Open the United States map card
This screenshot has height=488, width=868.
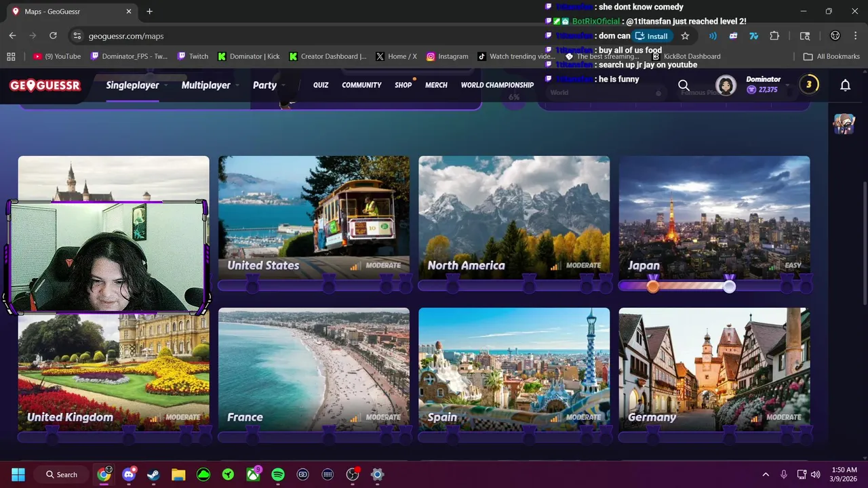314,218
